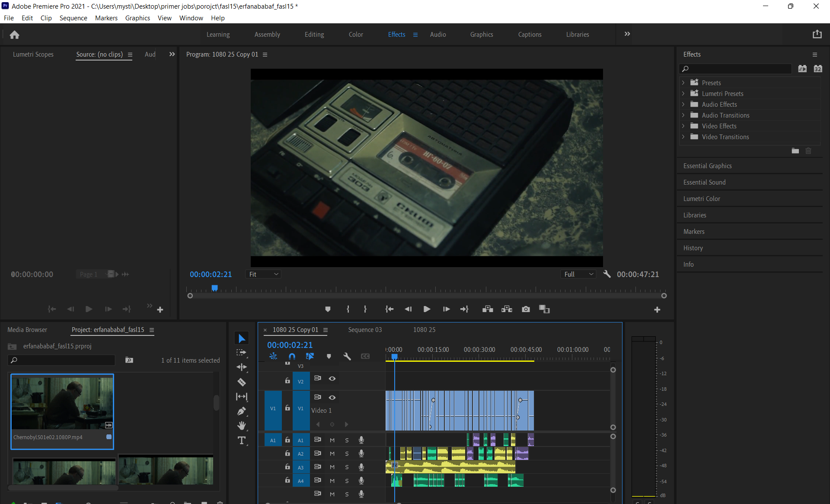Click the Export Frame camera icon
Screen dimensions: 830x504
click(526, 309)
